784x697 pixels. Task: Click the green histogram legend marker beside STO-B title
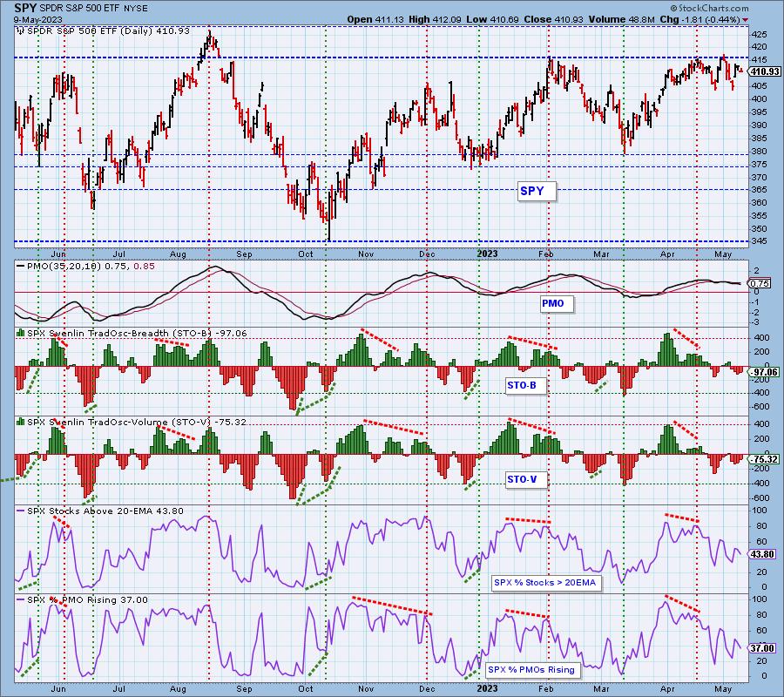pos(21,333)
